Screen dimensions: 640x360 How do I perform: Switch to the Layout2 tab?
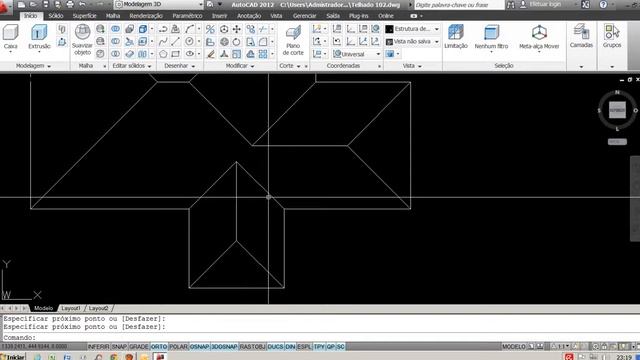(98, 308)
